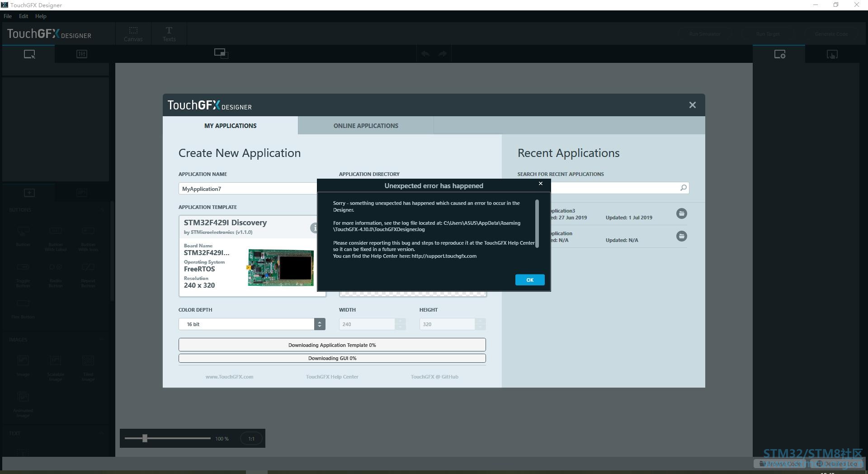Screen dimensions: 868x474
Task: Pick the Radio Button widget
Action: coord(56,275)
